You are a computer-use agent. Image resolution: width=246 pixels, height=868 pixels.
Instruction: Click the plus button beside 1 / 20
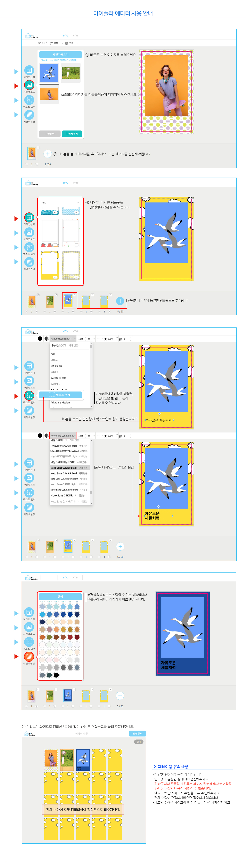click(48, 154)
